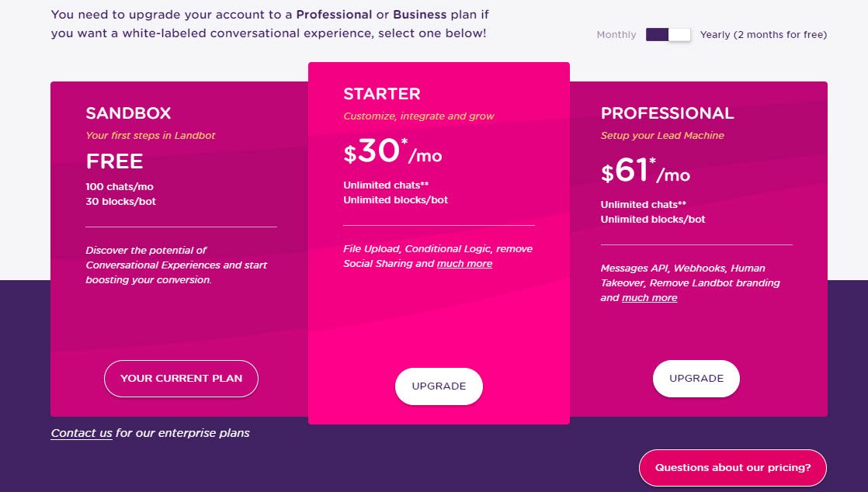Click the Setup your Lead Machine tagline

click(662, 136)
